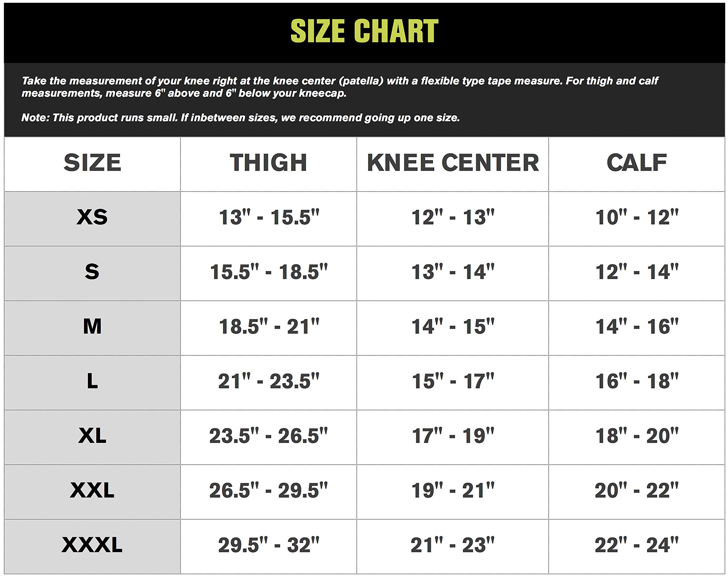This screenshot has height=577, width=728.
Task: Click the XXXL calf value 22" - 24"
Action: [636, 545]
